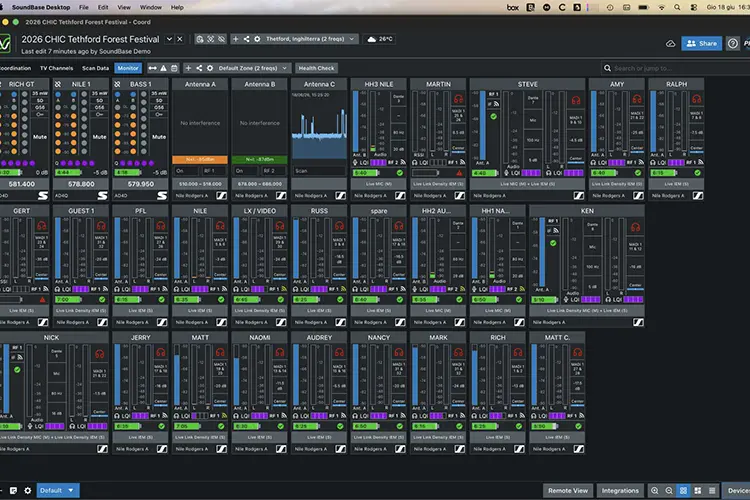Zoom out with magnifier minus icon
The width and height of the screenshot is (750, 500).
pos(669,490)
